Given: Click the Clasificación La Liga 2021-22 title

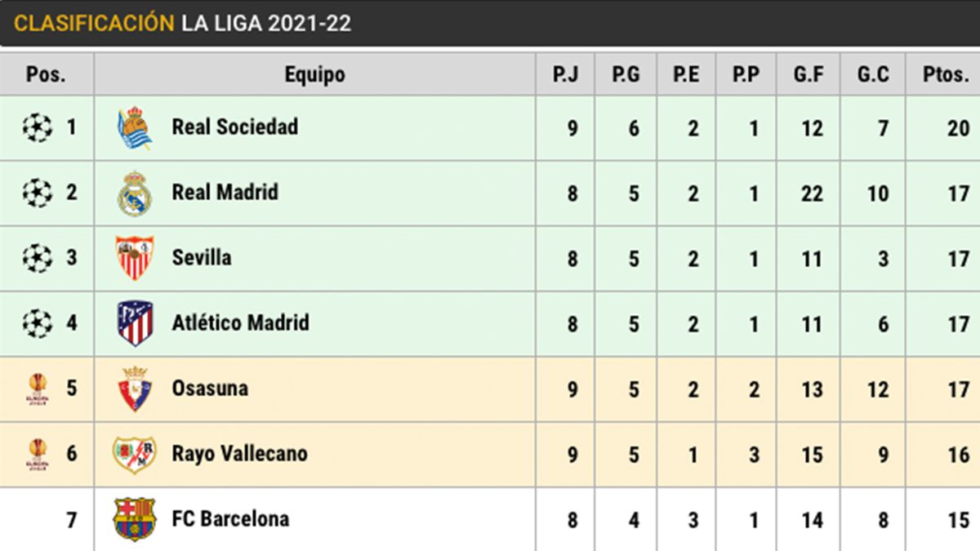Looking at the screenshot, I should [x=182, y=24].
